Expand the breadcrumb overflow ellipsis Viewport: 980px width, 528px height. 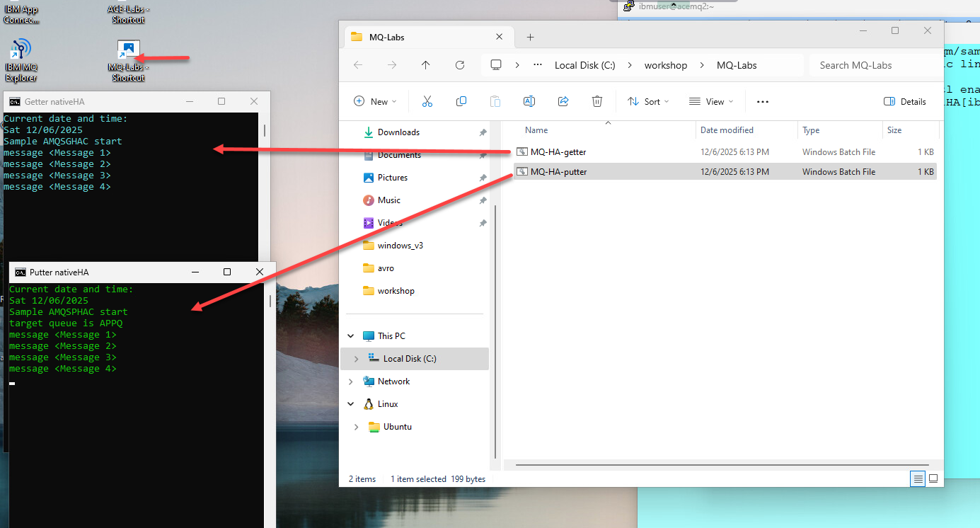(x=538, y=65)
